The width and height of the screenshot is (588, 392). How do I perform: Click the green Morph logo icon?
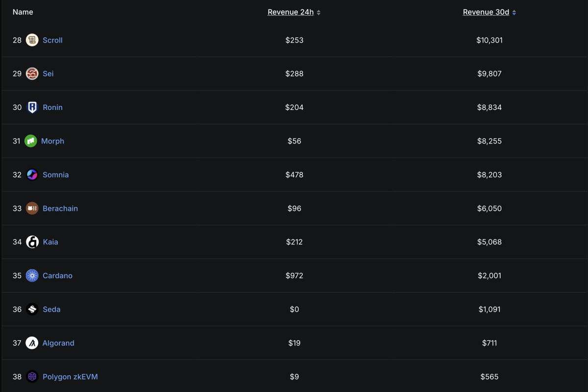(31, 141)
